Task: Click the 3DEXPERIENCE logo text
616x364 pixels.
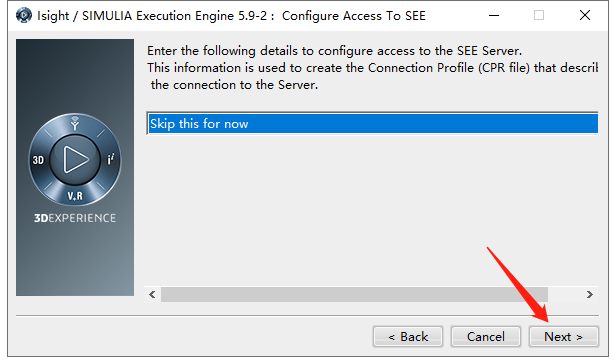Action: 75,218
